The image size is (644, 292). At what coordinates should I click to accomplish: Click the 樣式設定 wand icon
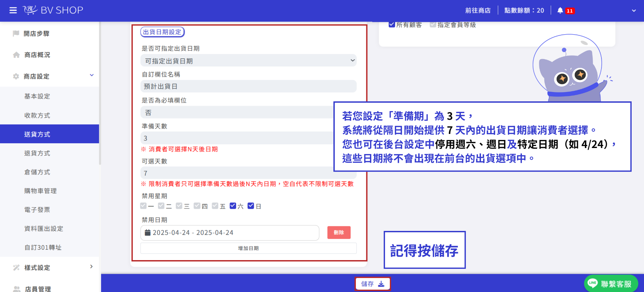click(x=16, y=267)
